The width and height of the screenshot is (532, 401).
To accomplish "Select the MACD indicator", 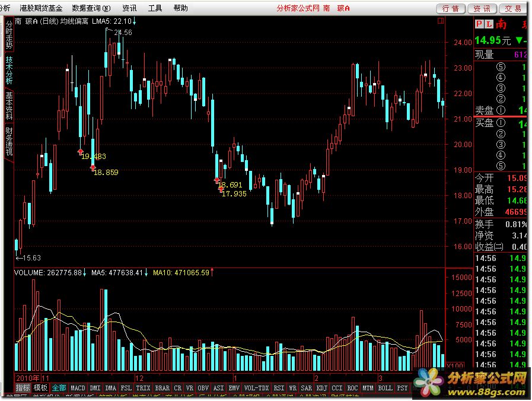I will (x=78, y=388).
